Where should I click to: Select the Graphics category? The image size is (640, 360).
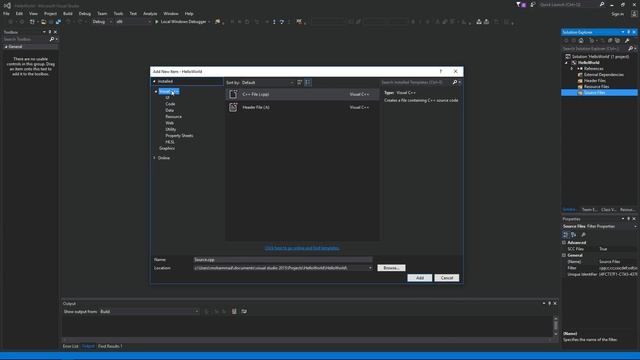point(167,149)
